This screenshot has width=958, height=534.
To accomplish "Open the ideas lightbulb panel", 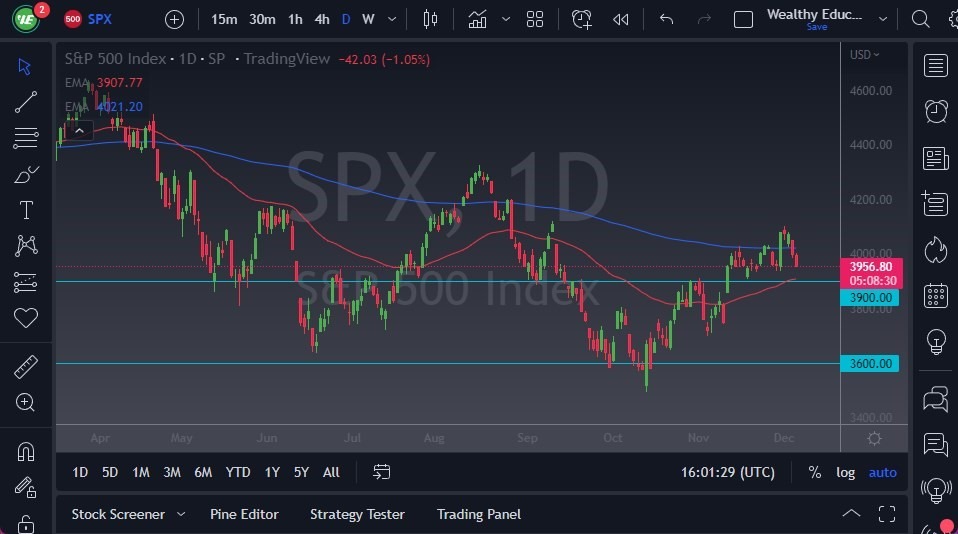I will click(x=935, y=342).
